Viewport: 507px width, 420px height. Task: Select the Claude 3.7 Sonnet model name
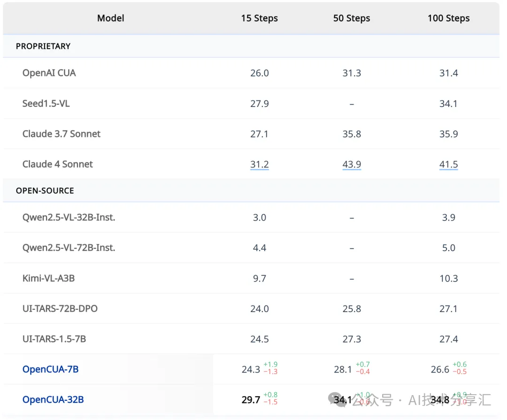pos(61,134)
